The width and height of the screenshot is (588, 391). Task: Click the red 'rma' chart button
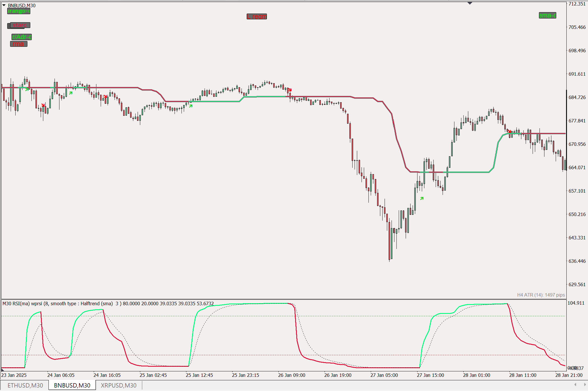click(x=18, y=44)
